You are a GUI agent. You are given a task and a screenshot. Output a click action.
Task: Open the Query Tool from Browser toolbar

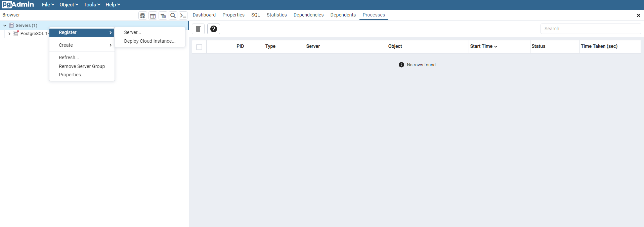click(x=143, y=16)
